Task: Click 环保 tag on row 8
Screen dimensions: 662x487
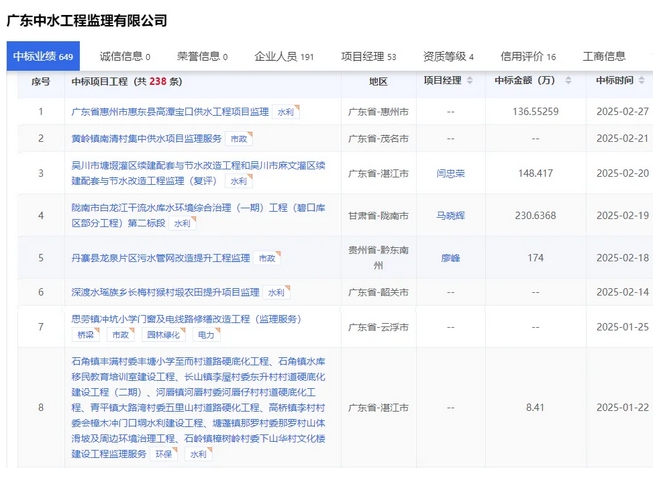Action: click(164, 454)
